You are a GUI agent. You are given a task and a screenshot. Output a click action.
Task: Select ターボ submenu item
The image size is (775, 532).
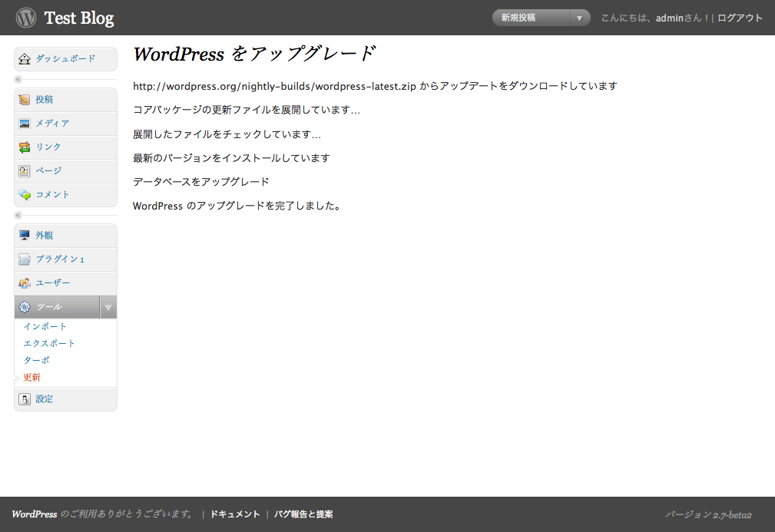click(37, 360)
